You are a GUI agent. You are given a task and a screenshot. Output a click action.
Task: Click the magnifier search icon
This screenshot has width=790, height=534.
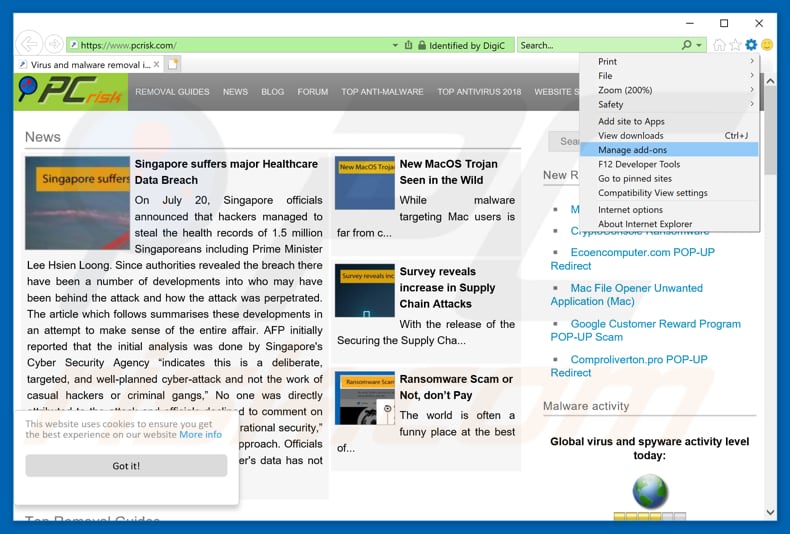686,45
